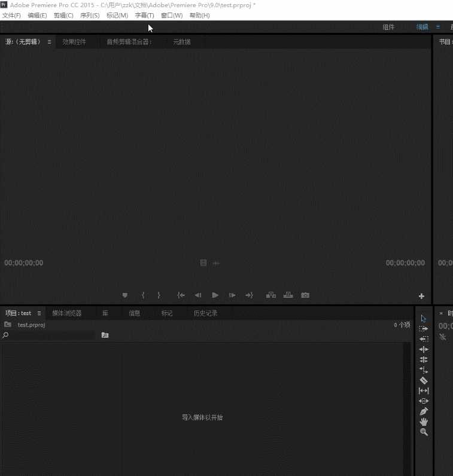Click the Project panel vertical scrollbar

(407, 409)
